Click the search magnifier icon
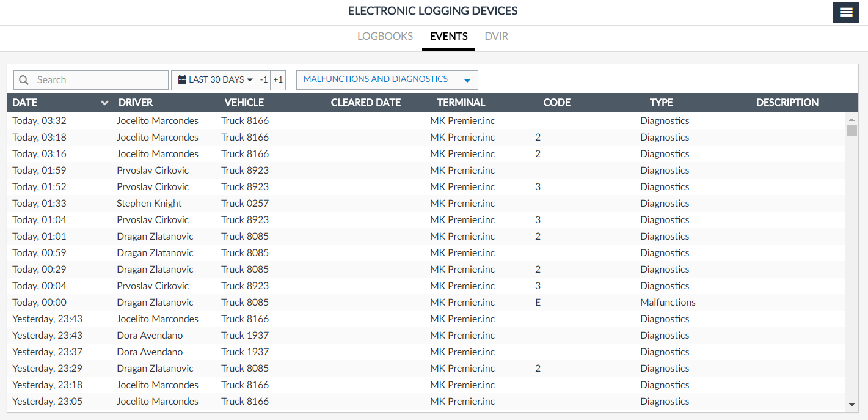 point(24,80)
